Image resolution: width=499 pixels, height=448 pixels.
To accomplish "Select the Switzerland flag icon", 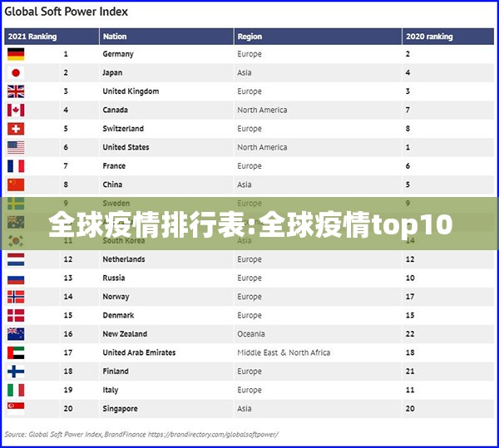I will (x=16, y=129).
